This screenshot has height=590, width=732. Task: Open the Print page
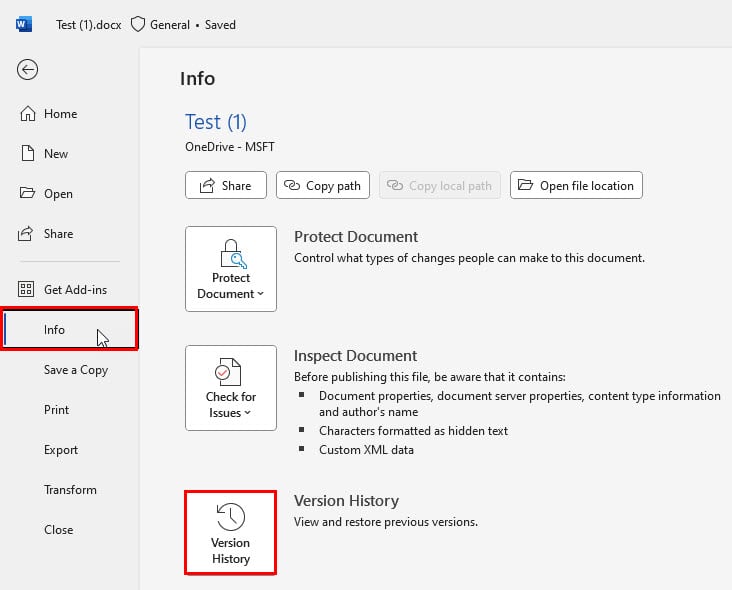(57, 410)
